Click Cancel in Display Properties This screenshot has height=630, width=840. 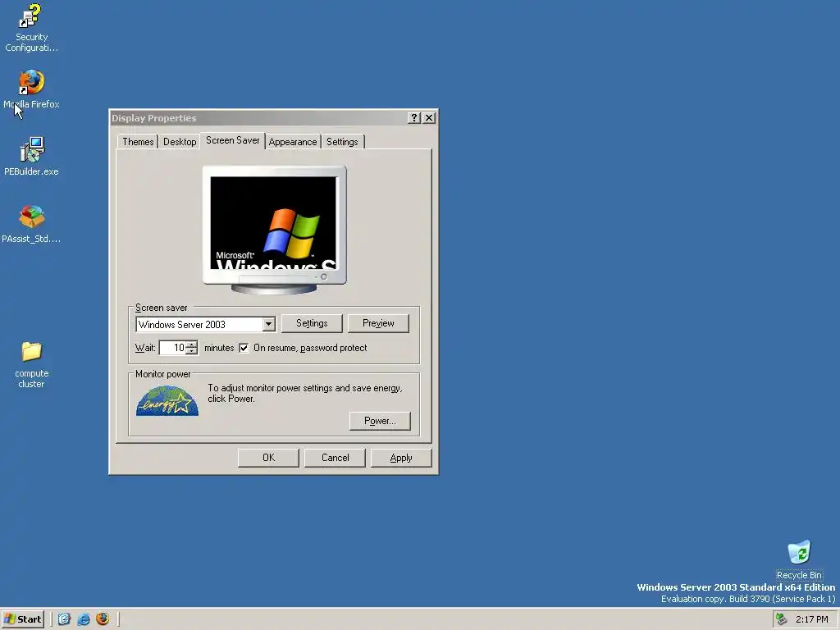pos(335,458)
